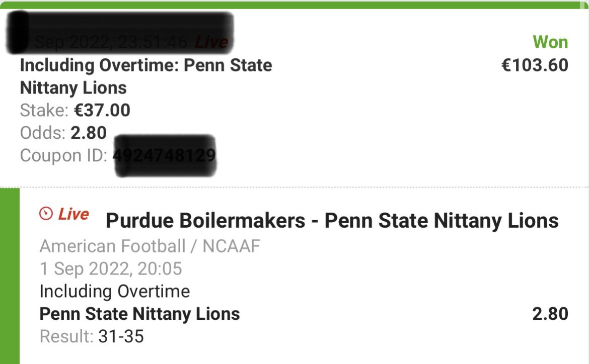589x364 pixels.
Task: Click American Football / NCAAF category text
Action: click(150, 246)
